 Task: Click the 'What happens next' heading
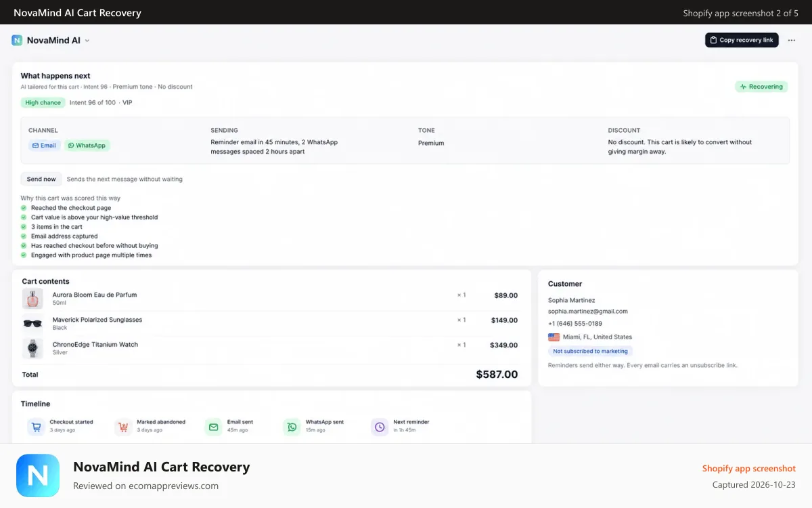pyautogui.click(x=55, y=76)
